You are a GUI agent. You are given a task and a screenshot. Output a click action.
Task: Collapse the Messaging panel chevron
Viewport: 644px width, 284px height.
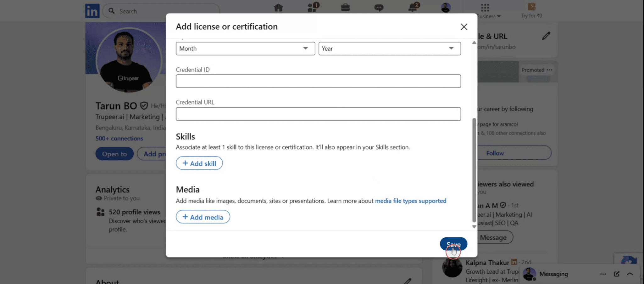tap(630, 274)
